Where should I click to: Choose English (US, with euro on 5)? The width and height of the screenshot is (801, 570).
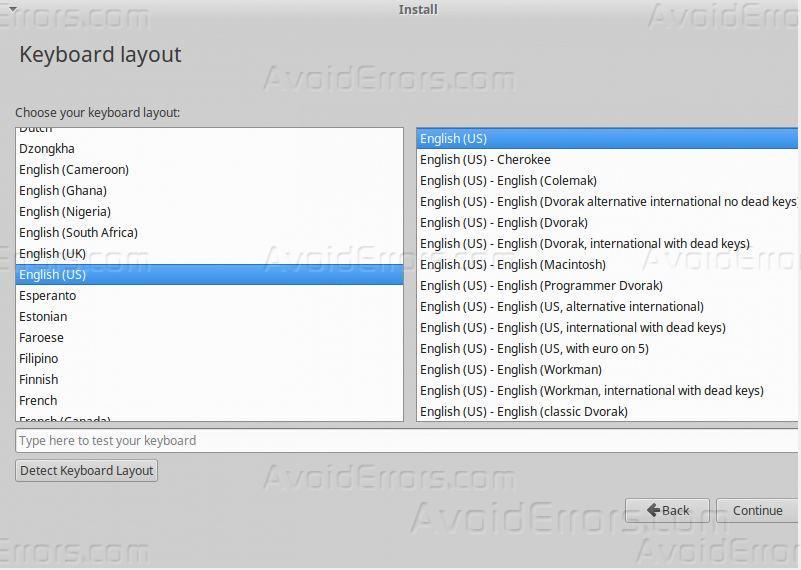point(534,348)
